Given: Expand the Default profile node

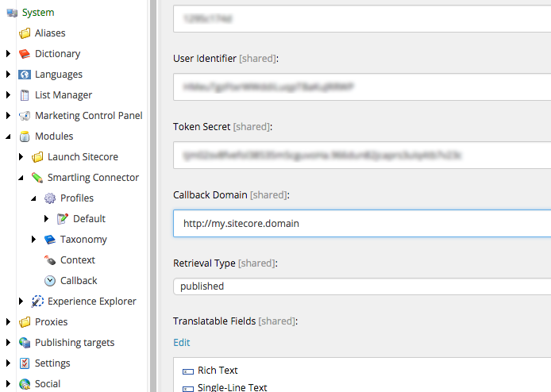Looking at the screenshot, I should tap(46, 219).
